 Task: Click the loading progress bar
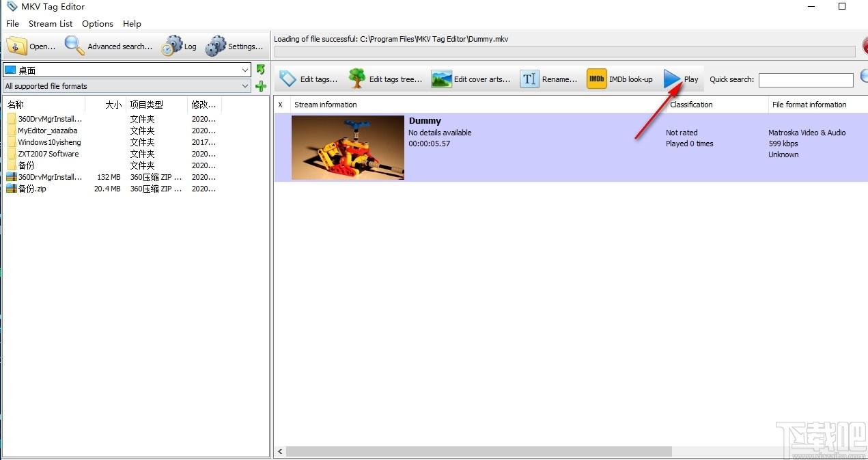565,51
